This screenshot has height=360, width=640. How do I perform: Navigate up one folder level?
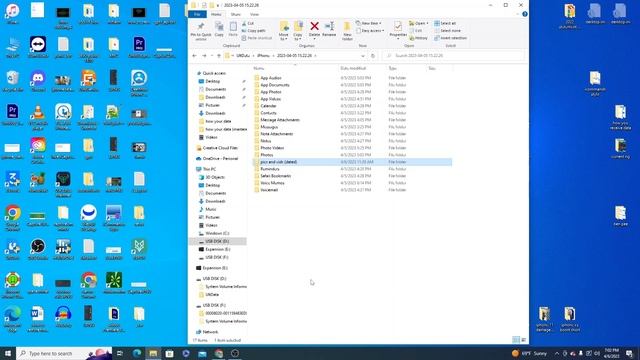(x=219, y=56)
